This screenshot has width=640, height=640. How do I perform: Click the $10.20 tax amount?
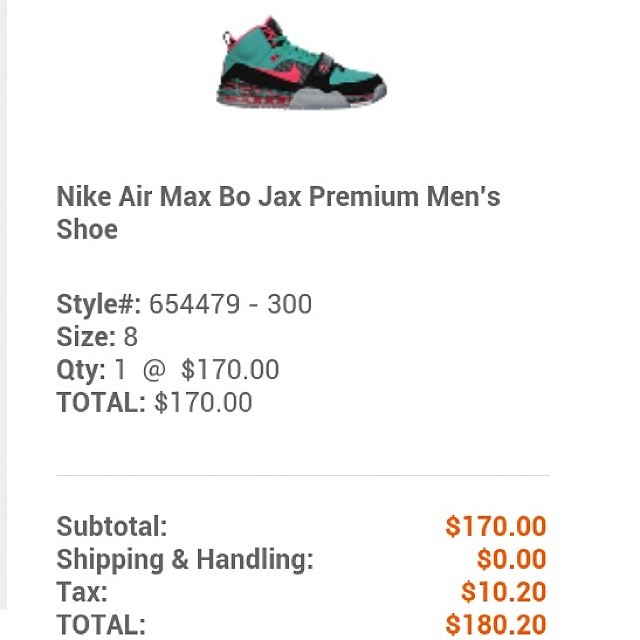click(503, 592)
